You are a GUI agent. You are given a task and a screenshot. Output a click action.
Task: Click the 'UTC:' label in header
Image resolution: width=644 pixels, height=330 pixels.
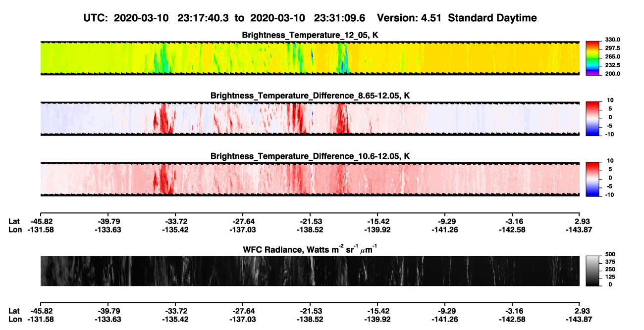pos(96,18)
